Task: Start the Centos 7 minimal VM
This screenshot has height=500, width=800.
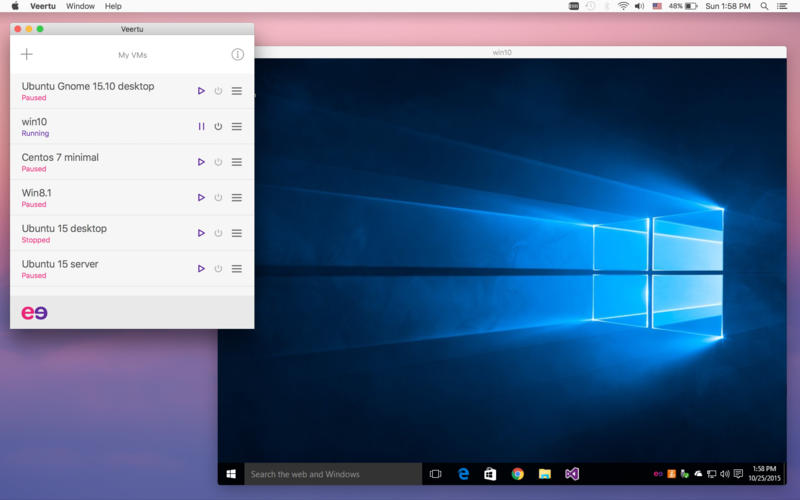Action: 201,162
